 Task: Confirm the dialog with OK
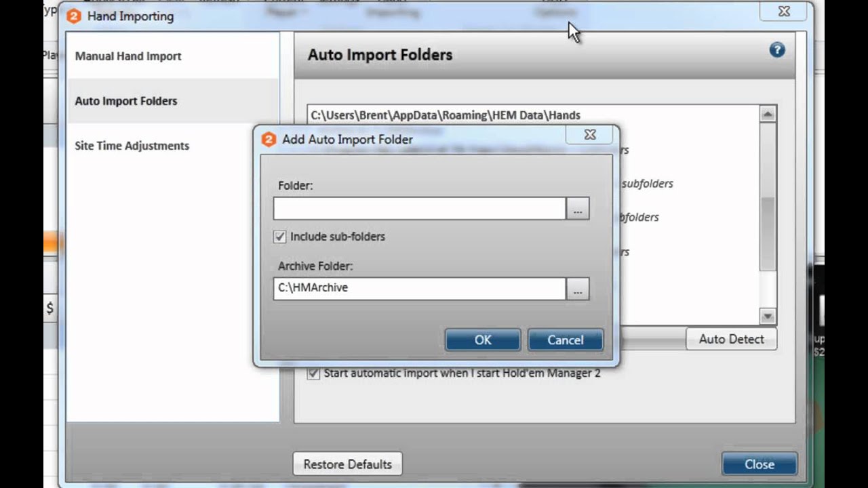483,340
